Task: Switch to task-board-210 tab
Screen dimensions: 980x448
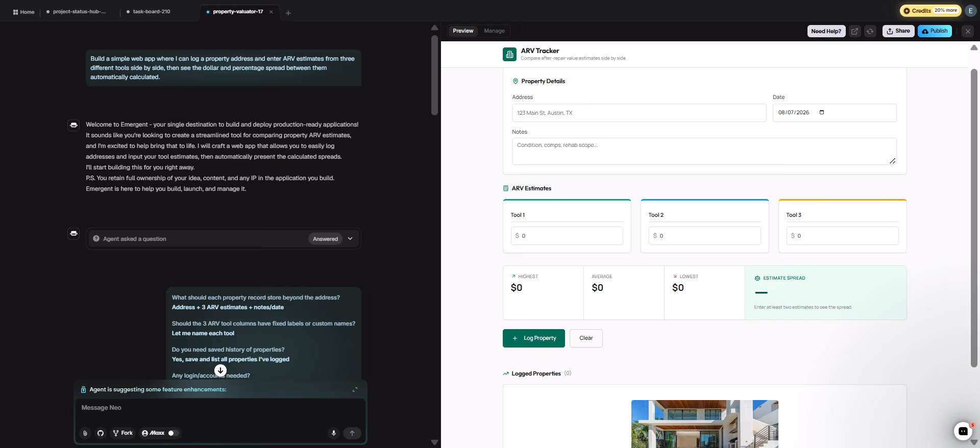Action: point(149,12)
